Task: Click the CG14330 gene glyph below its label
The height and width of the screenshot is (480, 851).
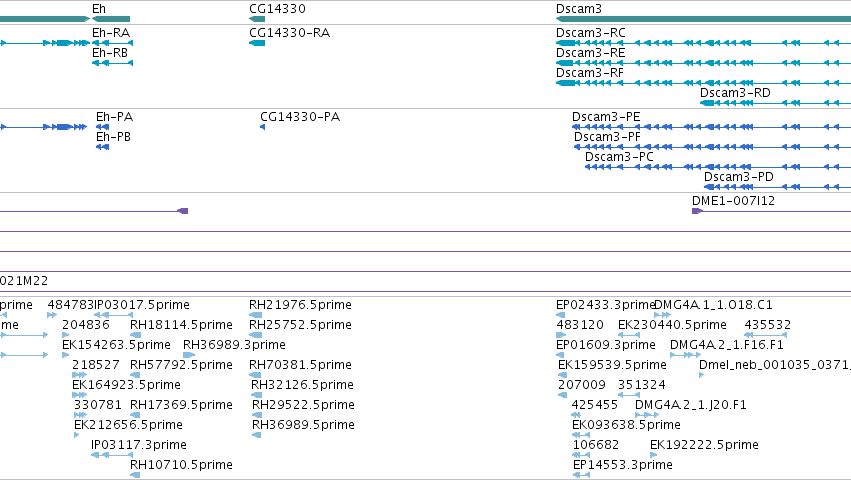Action: coord(257,19)
